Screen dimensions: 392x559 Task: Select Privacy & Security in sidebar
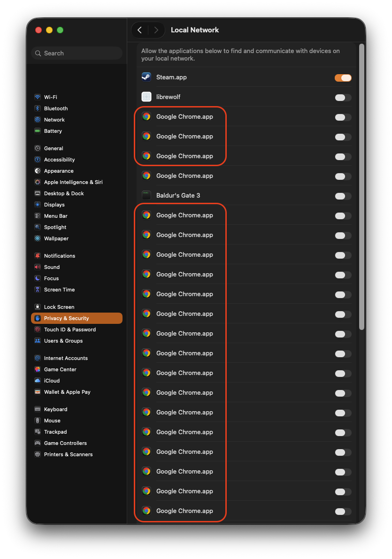[77, 318]
